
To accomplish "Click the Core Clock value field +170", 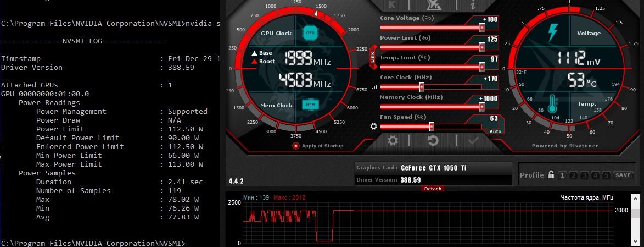I will pos(490,79).
